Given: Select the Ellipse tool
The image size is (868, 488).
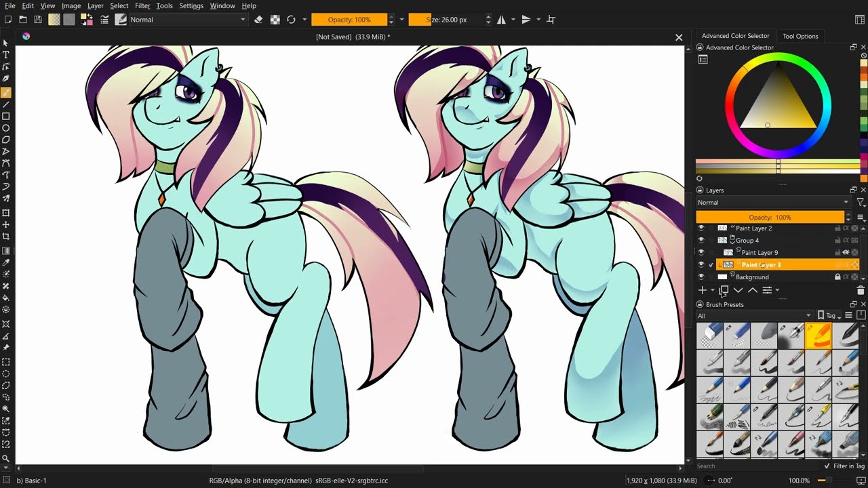Looking at the screenshot, I should click(x=6, y=128).
